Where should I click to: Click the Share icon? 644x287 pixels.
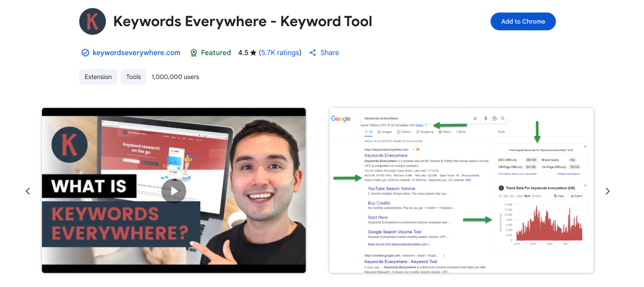(x=312, y=53)
